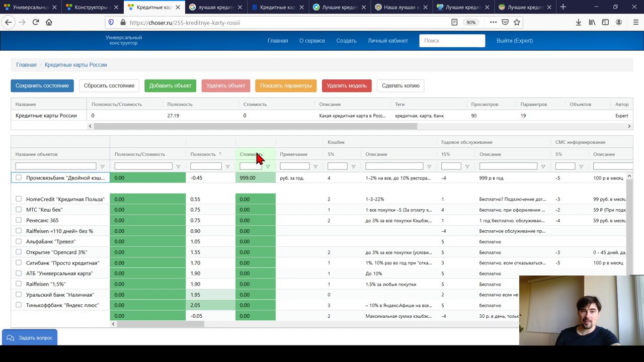644x362 pixels.
Task: Open downloads arrow icon in toolbar
Action: [x=579, y=22]
